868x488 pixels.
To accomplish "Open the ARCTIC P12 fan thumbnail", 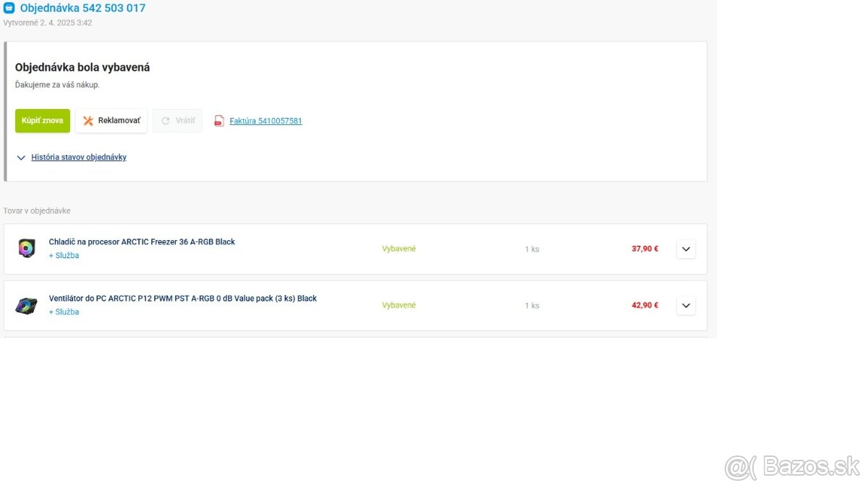I will pyautogui.click(x=26, y=306).
